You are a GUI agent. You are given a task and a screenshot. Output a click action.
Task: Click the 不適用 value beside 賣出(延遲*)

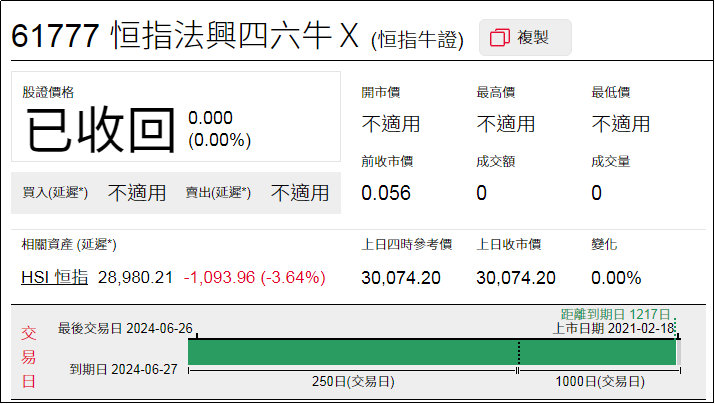coord(300,193)
